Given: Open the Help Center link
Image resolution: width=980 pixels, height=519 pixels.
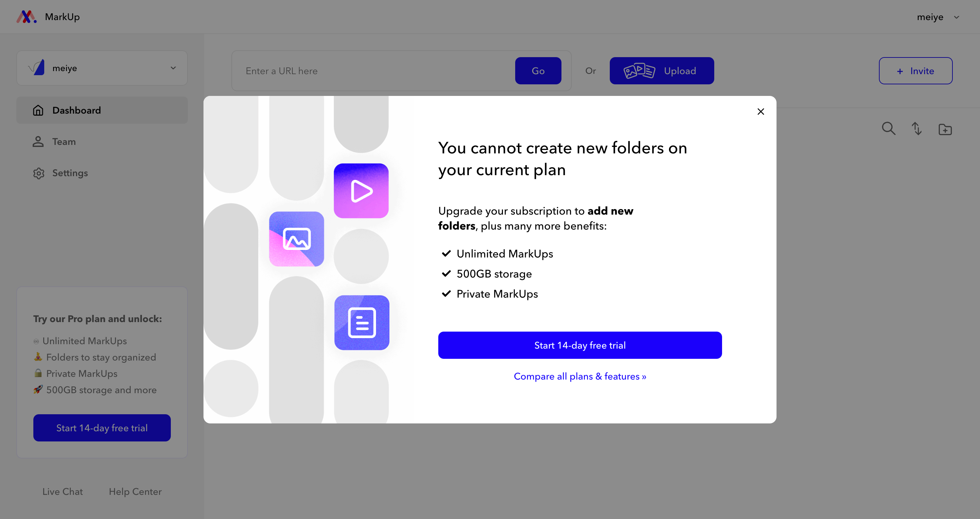Looking at the screenshot, I should tap(135, 492).
